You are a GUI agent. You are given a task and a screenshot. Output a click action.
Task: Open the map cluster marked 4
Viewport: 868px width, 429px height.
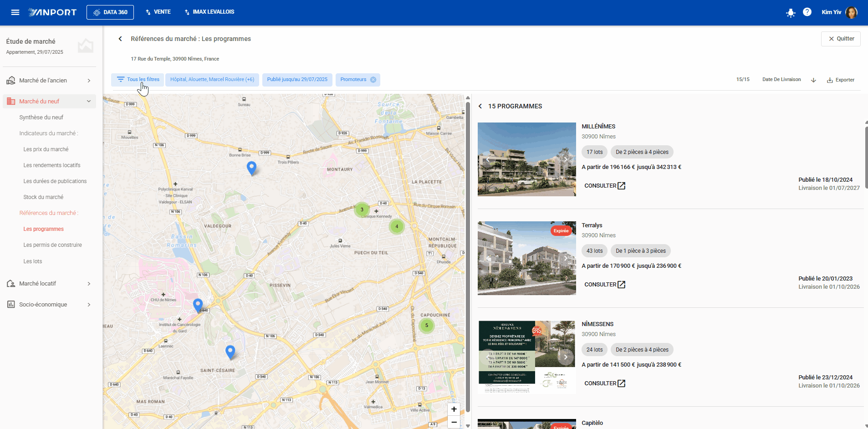click(x=397, y=226)
